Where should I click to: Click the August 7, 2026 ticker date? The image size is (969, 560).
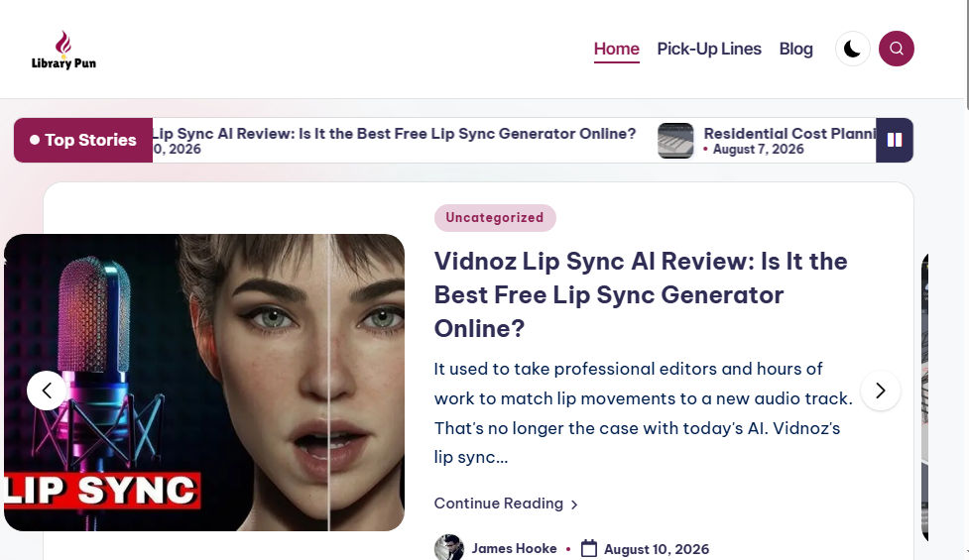point(759,149)
